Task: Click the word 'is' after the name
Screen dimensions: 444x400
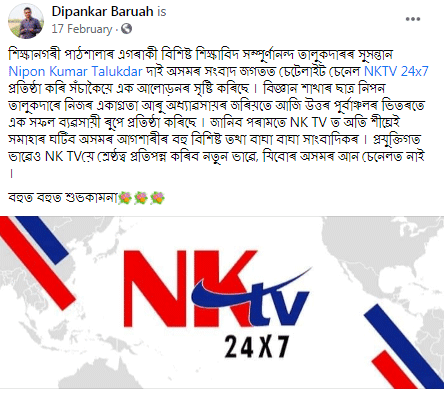Action: (162, 12)
